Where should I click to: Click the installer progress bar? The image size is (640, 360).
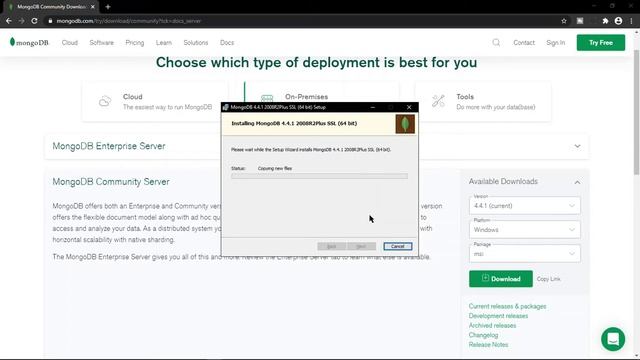coord(319,176)
